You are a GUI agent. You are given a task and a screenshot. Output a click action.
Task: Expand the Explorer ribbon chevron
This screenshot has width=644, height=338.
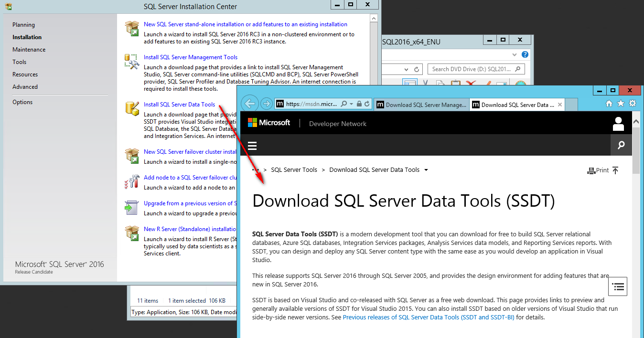click(x=515, y=54)
